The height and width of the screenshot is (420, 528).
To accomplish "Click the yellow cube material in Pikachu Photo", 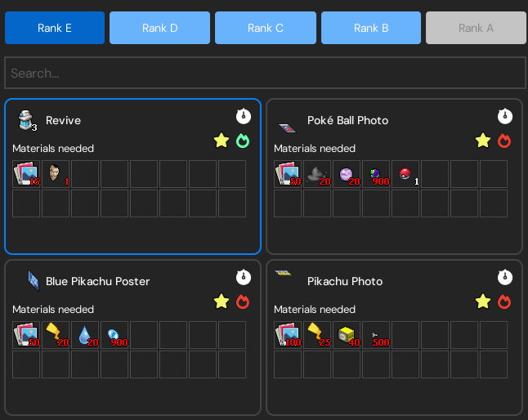I will [347, 335].
